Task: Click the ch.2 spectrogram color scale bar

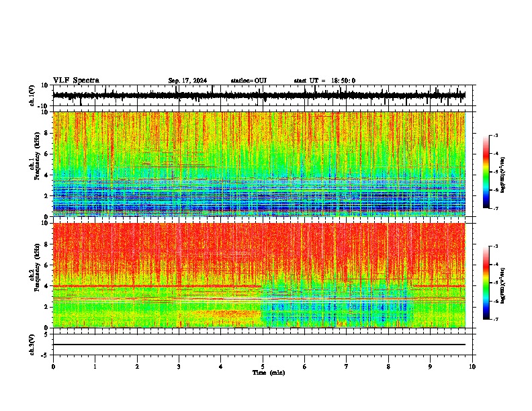Action: (x=486, y=283)
